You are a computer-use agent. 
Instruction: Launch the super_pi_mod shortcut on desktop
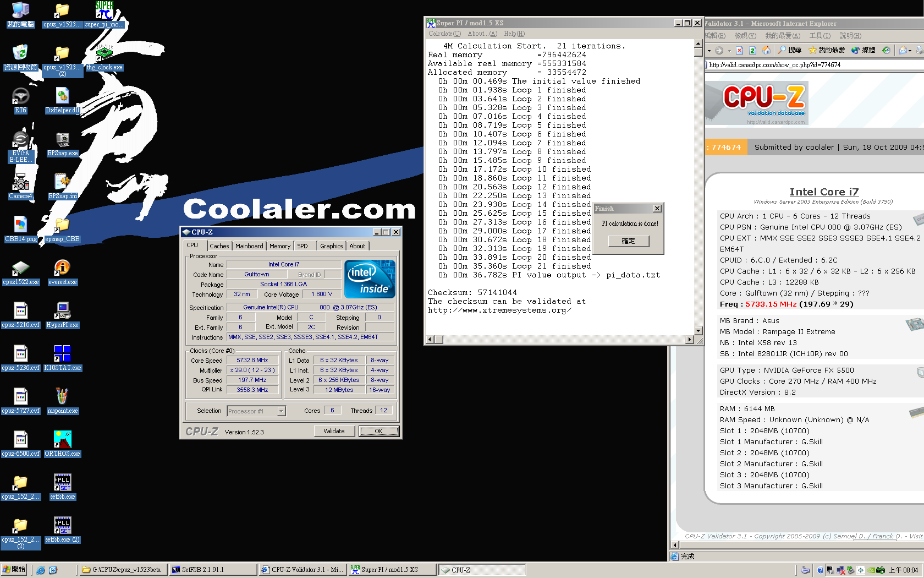pos(105,14)
